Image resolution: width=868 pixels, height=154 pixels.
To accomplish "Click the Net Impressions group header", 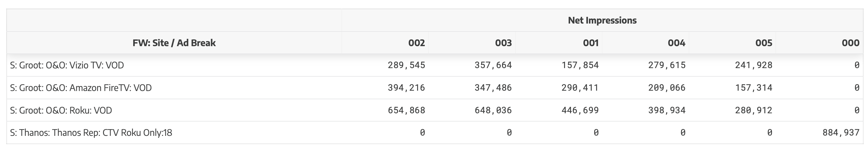I will click(x=602, y=20).
